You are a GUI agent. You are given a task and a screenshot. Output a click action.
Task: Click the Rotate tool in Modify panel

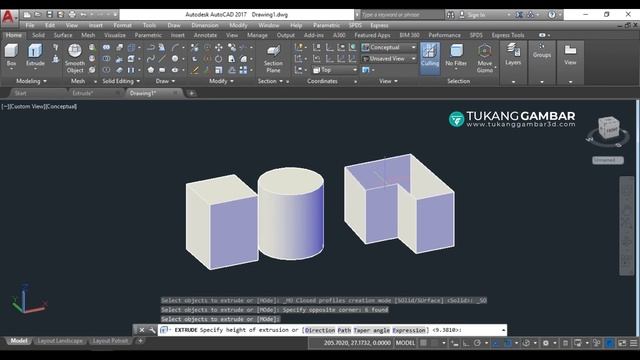tap(219, 59)
